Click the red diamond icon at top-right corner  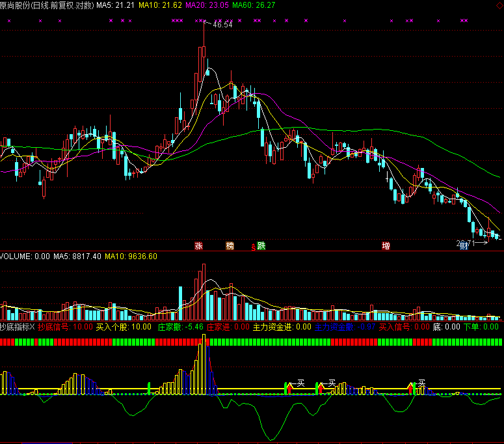tap(501, 5)
